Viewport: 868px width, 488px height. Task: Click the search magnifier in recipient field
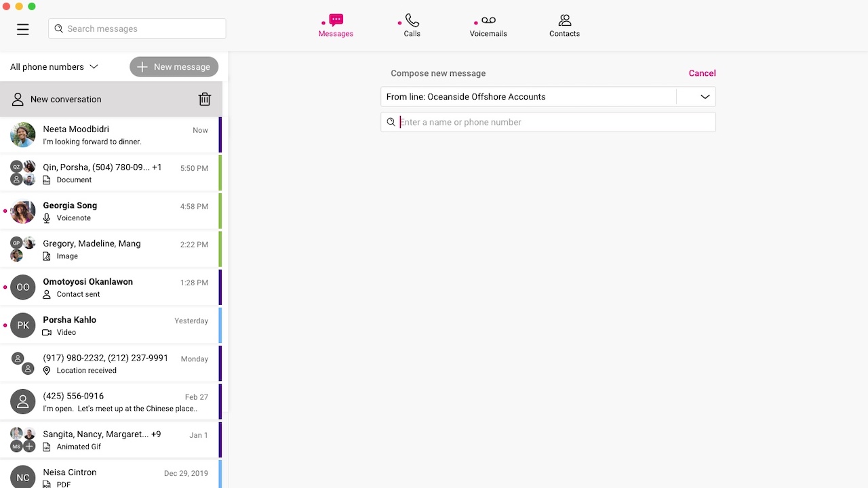click(x=391, y=123)
